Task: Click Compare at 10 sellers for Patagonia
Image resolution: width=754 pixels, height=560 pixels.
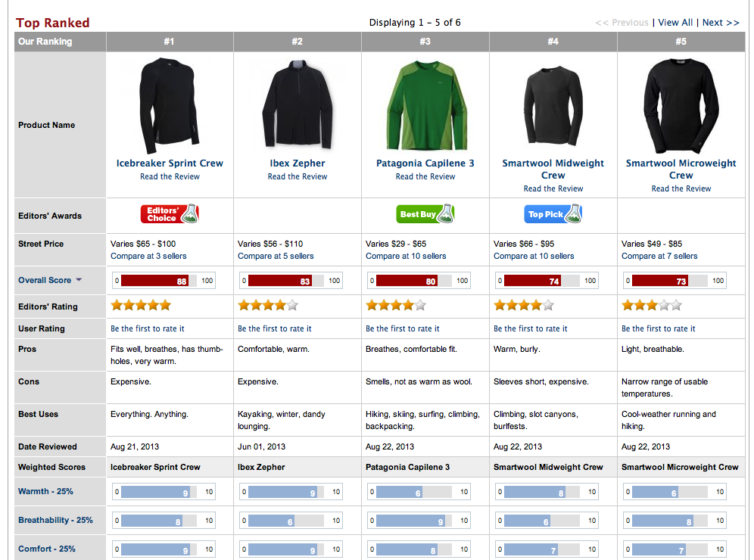Action: point(406,257)
